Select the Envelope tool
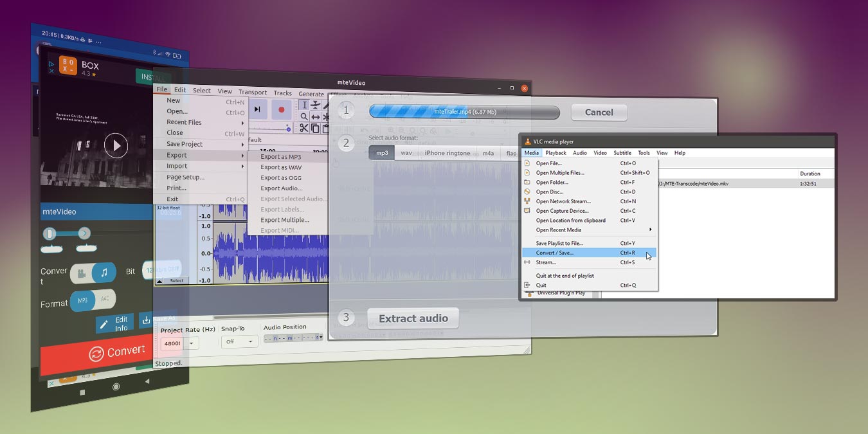The width and height of the screenshot is (868, 434). tap(315, 105)
